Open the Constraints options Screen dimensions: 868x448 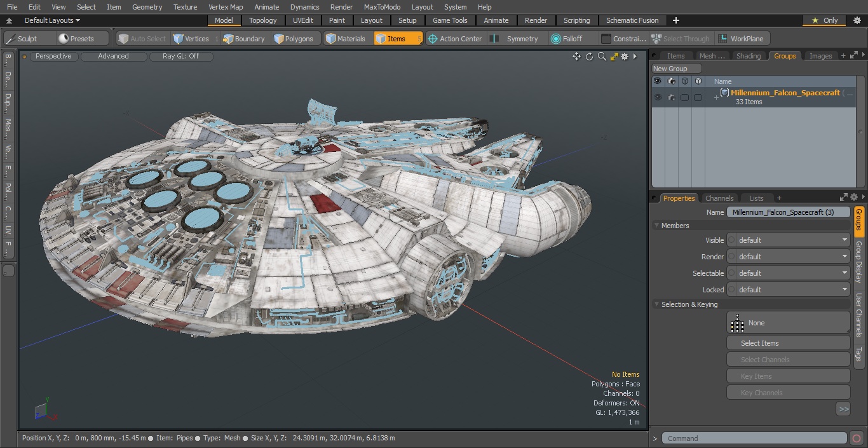623,39
